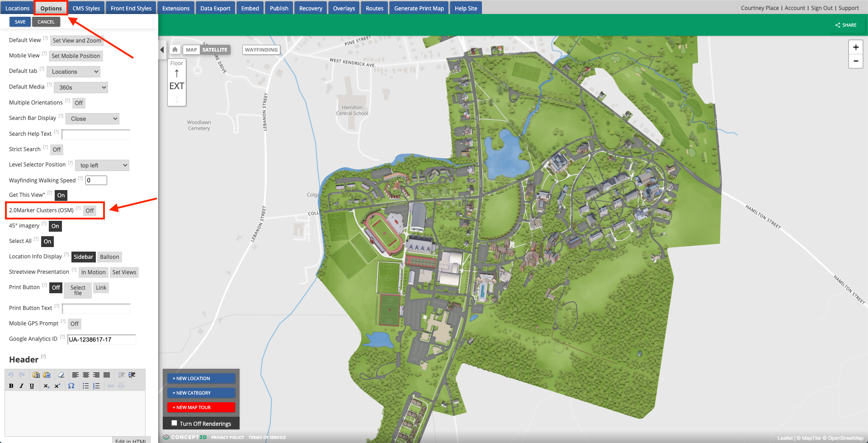Click the SAVE button
Image resolution: width=868 pixels, height=443 pixels.
[x=20, y=22]
